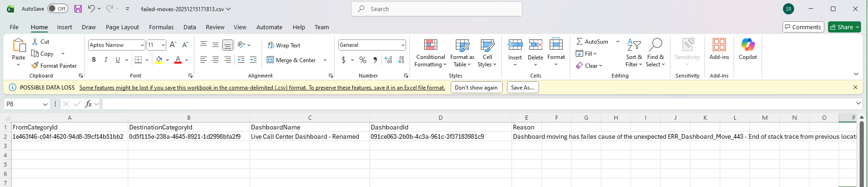
Task: Apply yellow Fill Color highlight
Action: pos(159,60)
